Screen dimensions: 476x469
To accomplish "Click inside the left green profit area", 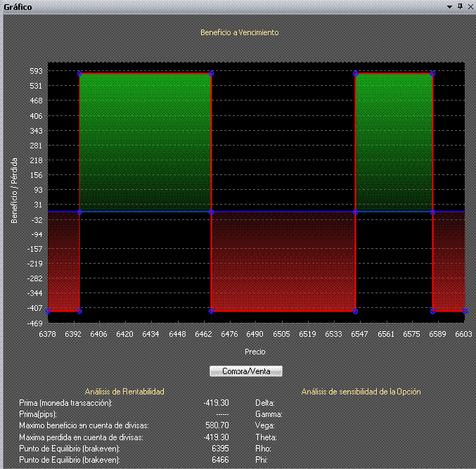I will [145, 141].
